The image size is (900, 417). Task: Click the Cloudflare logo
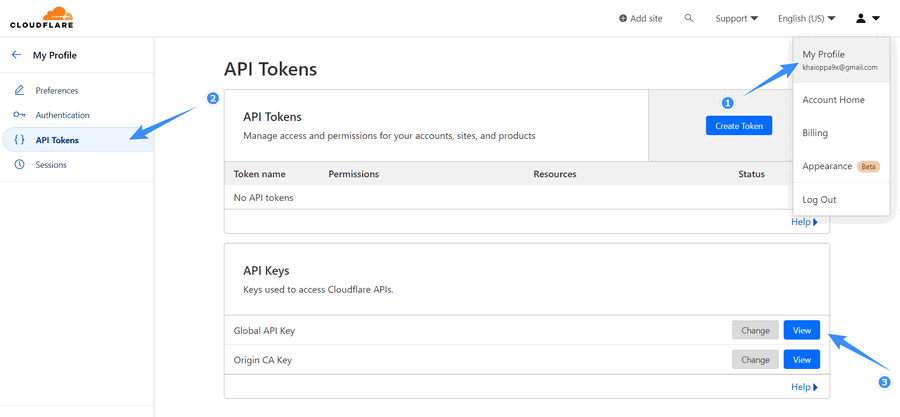tap(42, 17)
